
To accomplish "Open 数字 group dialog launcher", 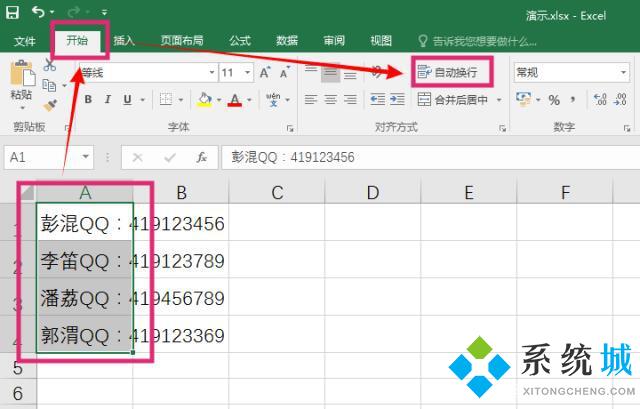I will coord(627,129).
